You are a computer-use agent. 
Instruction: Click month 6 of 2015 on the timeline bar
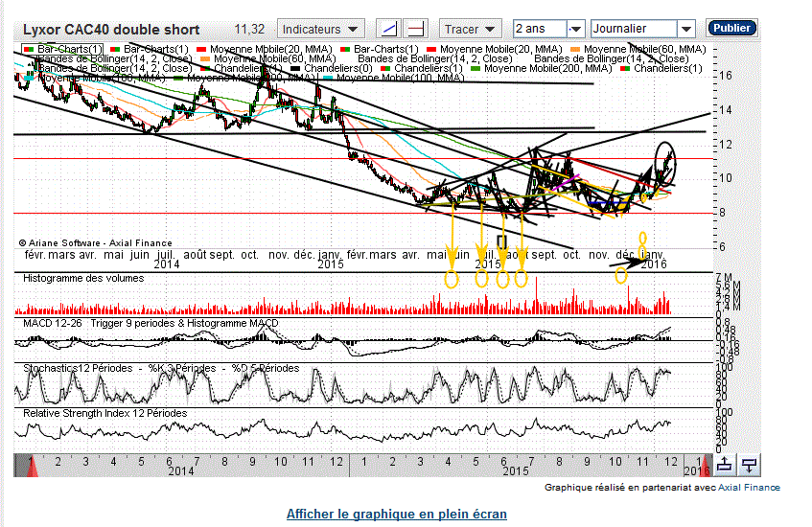(503, 461)
